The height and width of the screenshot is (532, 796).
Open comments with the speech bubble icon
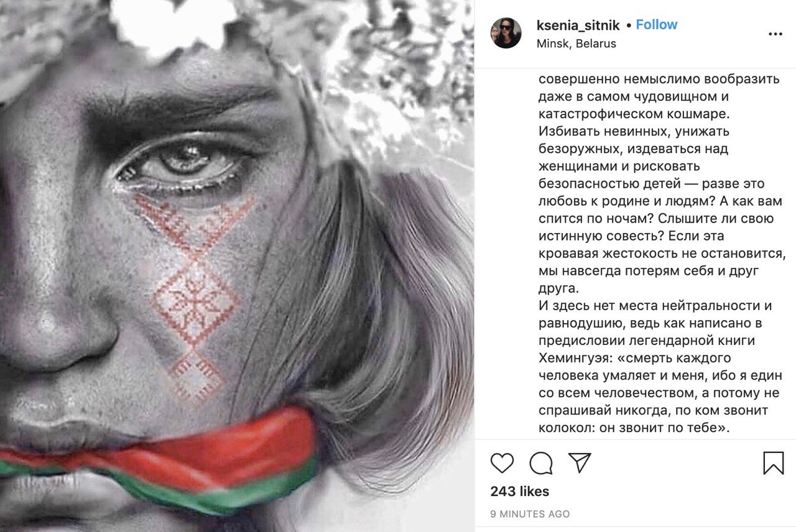coord(541,463)
